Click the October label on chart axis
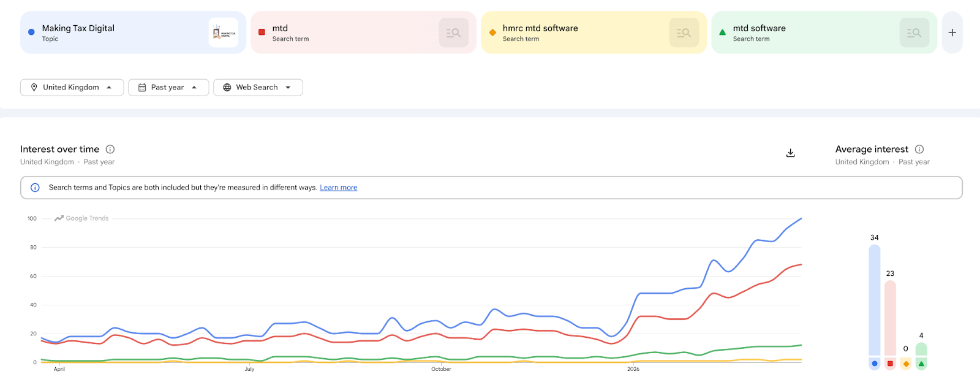The width and height of the screenshot is (980, 382). pyautogui.click(x=441, y=369)
